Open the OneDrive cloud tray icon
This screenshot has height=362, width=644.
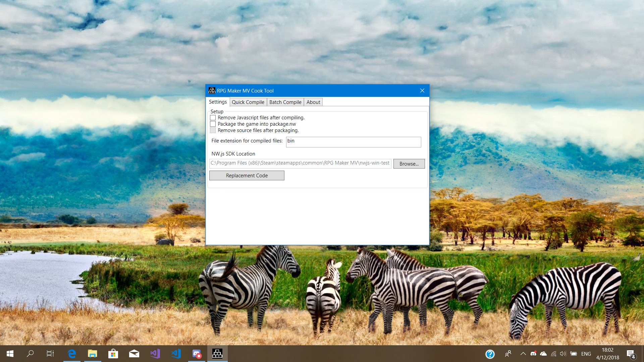[x=543, y=354]
